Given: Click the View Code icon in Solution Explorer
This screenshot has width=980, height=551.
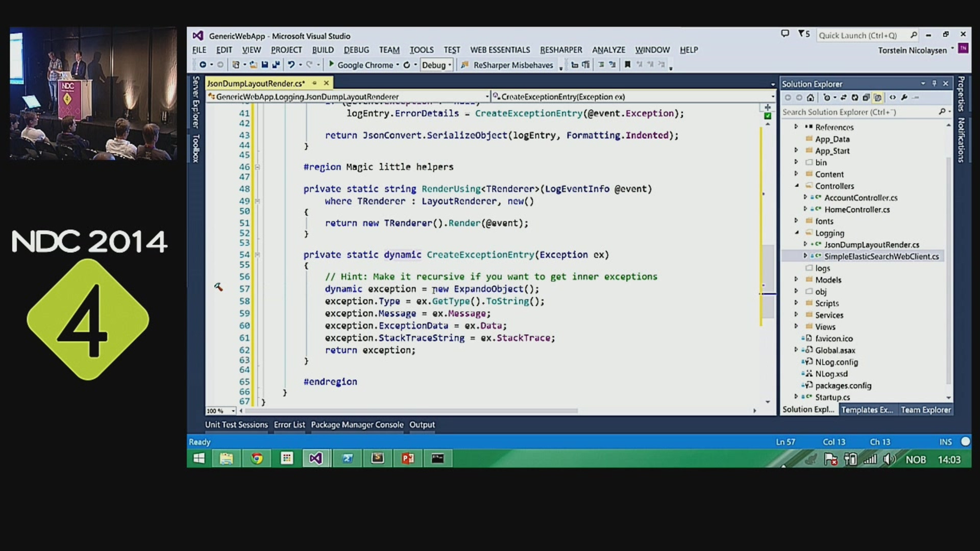Looking at the screenshot, I should point(892,97).
